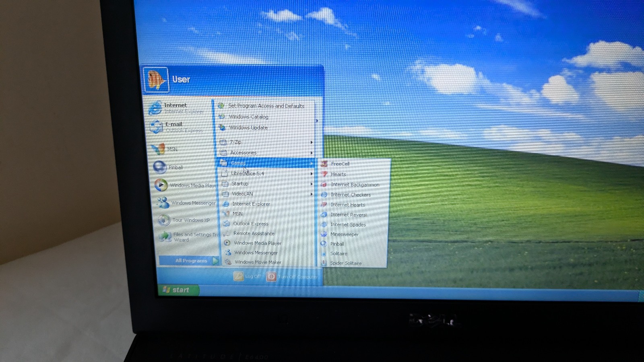
Task: Click the Pinball icon in Games submenu
Action: coord(324,244)
